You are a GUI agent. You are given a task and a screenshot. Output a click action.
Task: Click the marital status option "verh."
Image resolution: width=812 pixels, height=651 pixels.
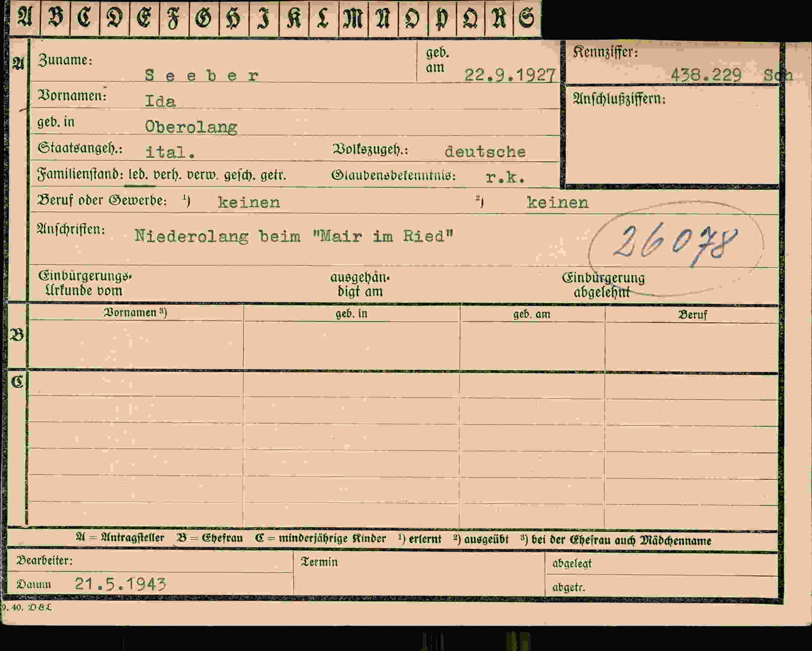(168, 175)
